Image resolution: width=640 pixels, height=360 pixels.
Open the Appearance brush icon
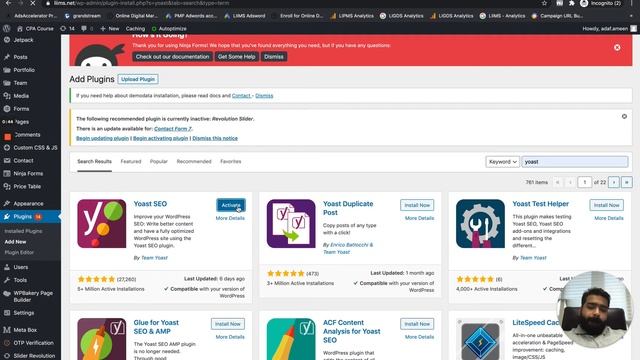7,203
